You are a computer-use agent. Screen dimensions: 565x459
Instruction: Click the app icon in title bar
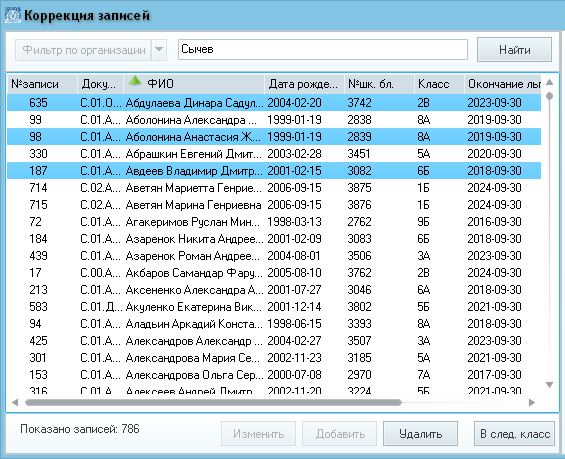click(13, 15)
